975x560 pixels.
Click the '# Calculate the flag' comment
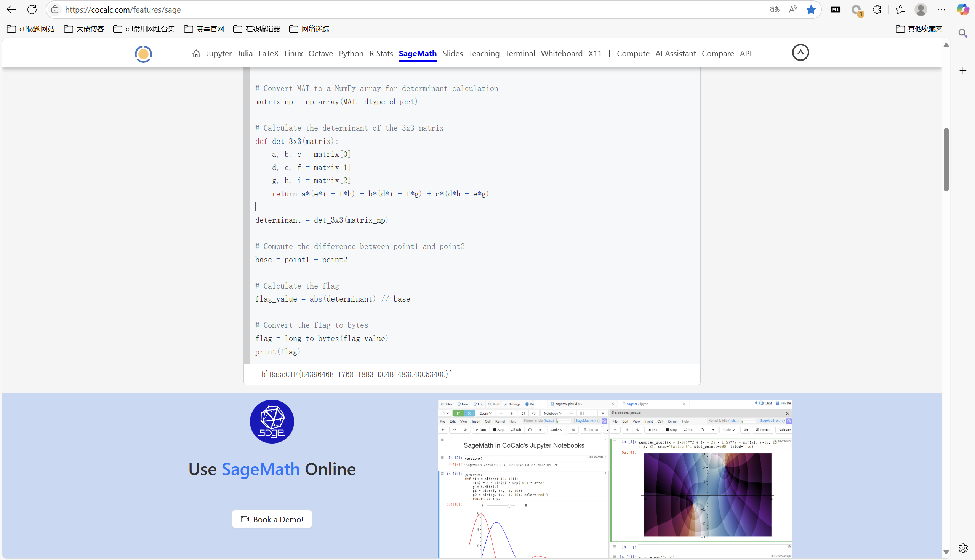point(297,286)
